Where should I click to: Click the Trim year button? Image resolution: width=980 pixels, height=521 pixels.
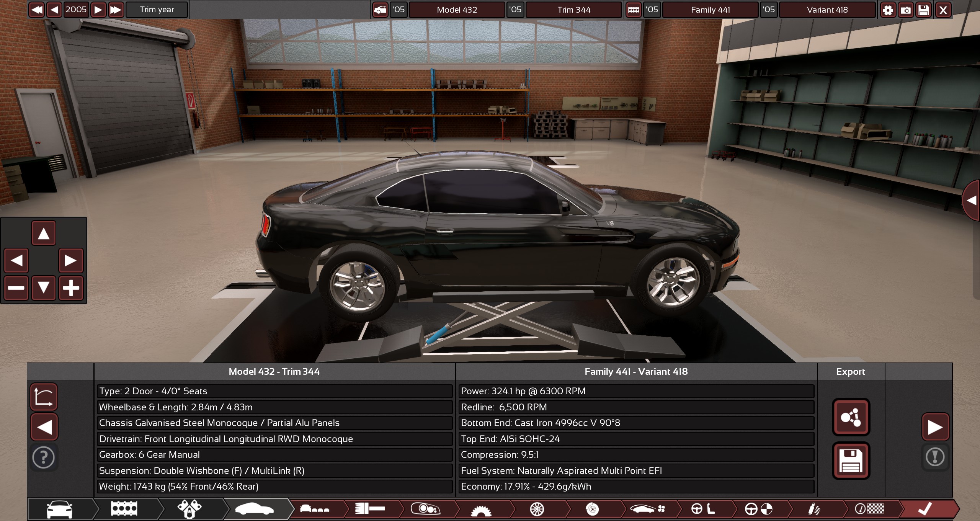(x=157, y=10)
